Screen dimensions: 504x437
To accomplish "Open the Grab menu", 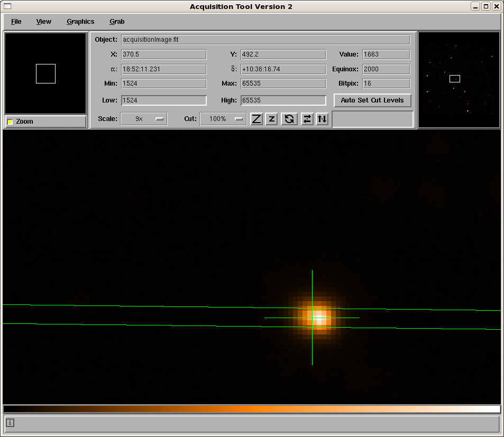I will pos(117,22).
